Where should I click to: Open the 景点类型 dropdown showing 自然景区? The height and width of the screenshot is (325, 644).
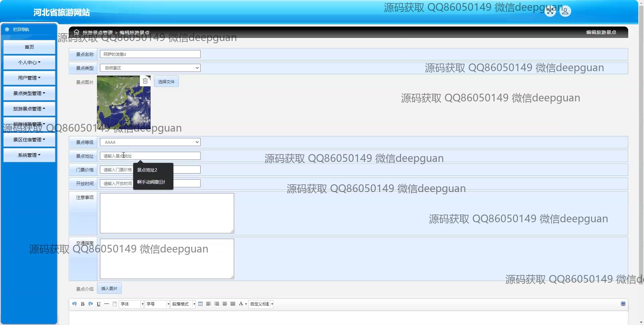[150, 68]
